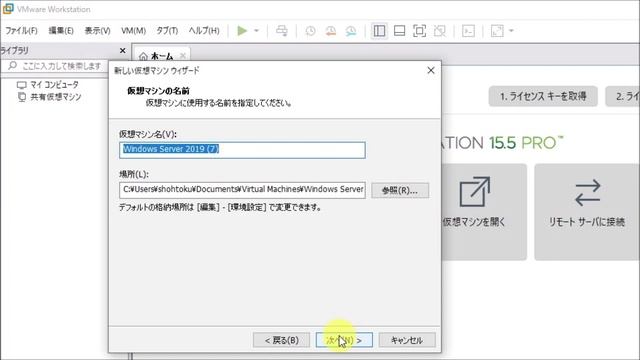Close the ホーム tab
Viewport: 640px width, 360px height.
[182, 56]
